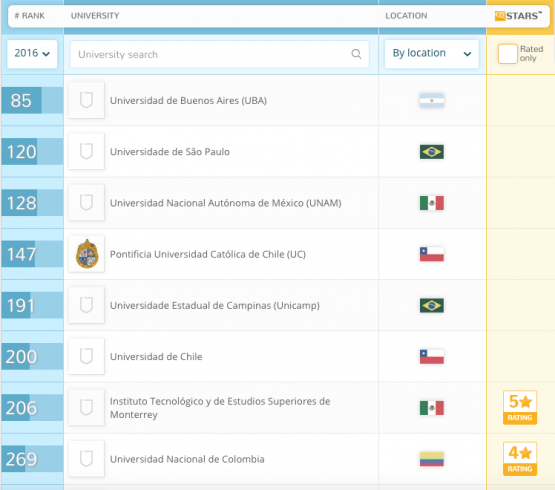Click the QS STARS logo header
Viewport: 555px width, 490px height.
[x=518, y=16]
